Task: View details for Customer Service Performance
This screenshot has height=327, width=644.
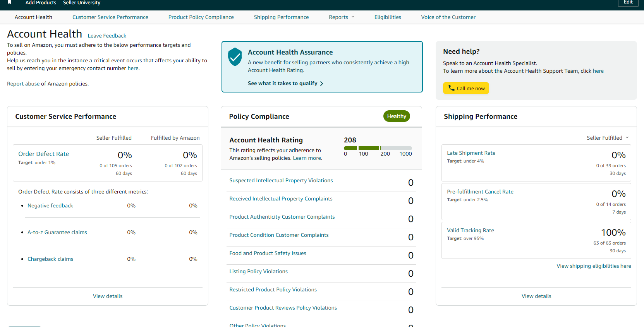Action: (x=108, y=296)
